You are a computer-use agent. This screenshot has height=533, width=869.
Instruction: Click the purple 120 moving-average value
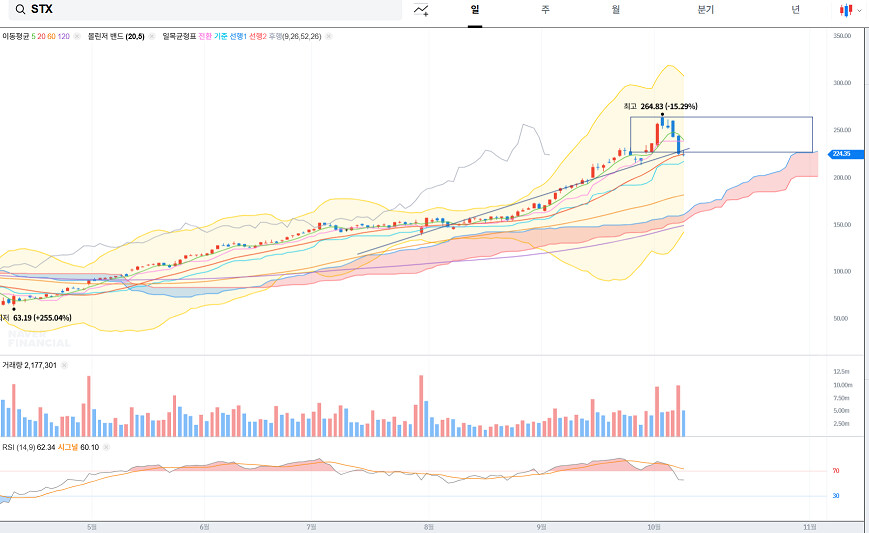(x=64, y=37)
